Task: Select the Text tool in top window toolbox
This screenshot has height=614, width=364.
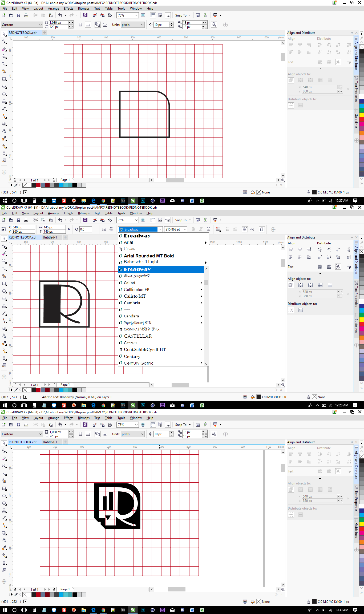Action: [x=4, y=101]
